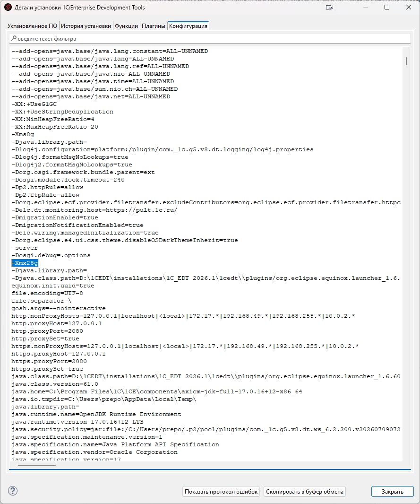This screenshot has width=420, height=504.
Task: Click the -Dp2.ftpRule=allow line
Action: coord(45,195)
